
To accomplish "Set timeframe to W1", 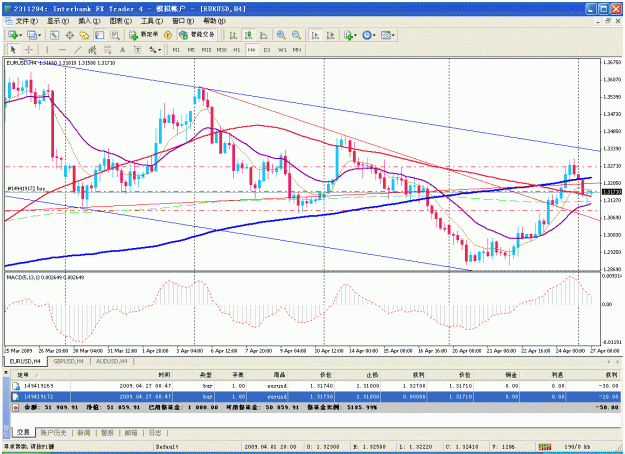I will [282, 50].
